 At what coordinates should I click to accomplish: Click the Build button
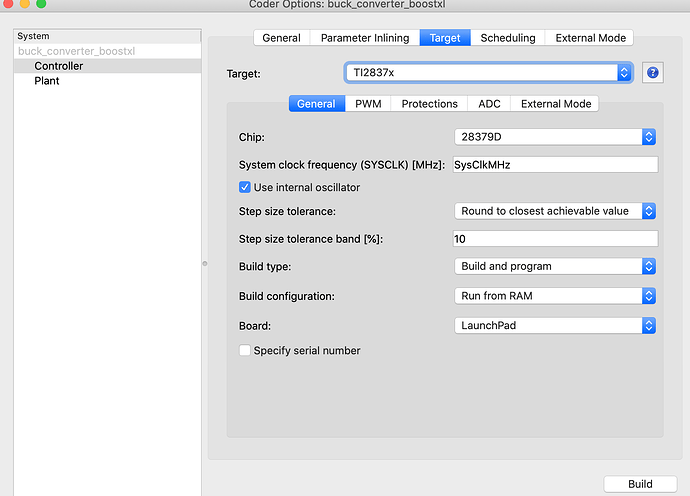[640, 484]
